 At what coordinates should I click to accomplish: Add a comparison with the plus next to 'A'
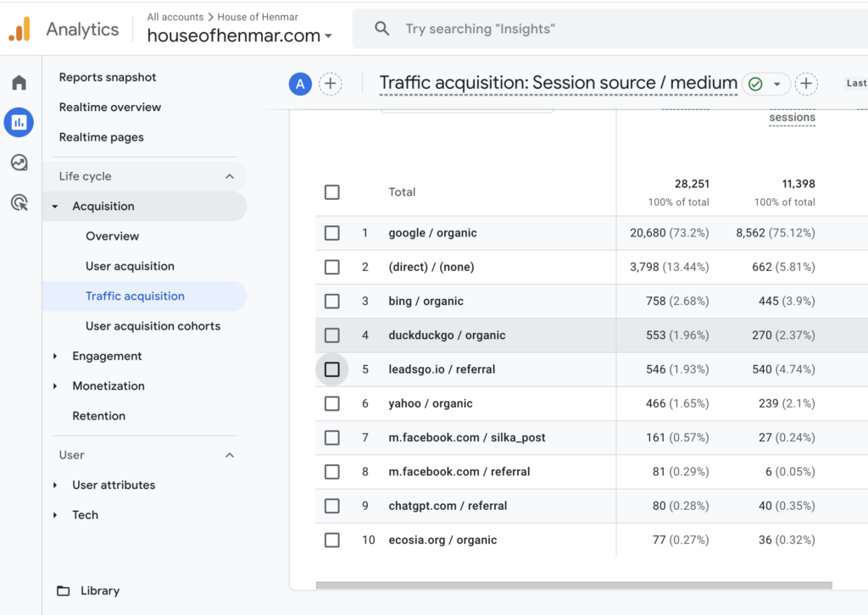331,84
